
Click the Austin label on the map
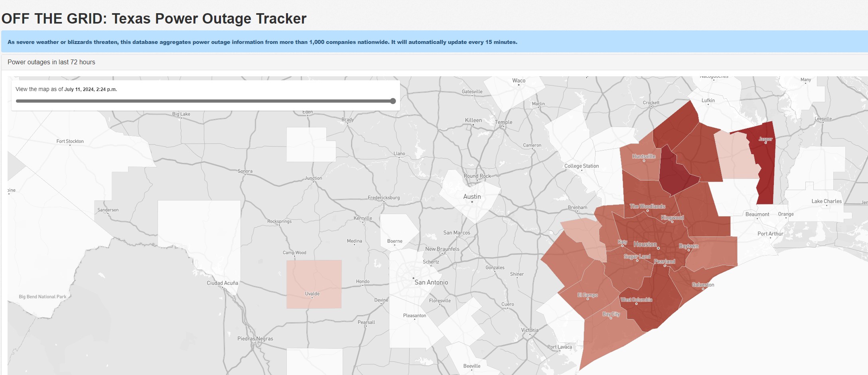472,196
